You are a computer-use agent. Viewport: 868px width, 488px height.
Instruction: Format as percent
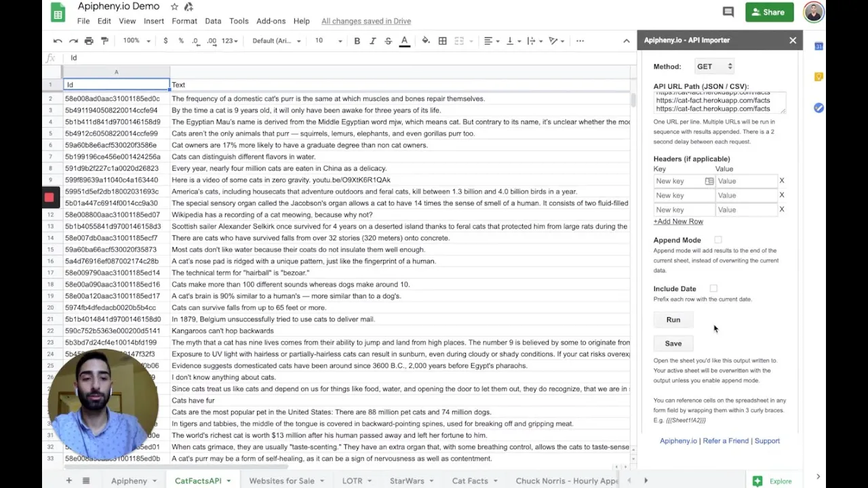(180, 41)
